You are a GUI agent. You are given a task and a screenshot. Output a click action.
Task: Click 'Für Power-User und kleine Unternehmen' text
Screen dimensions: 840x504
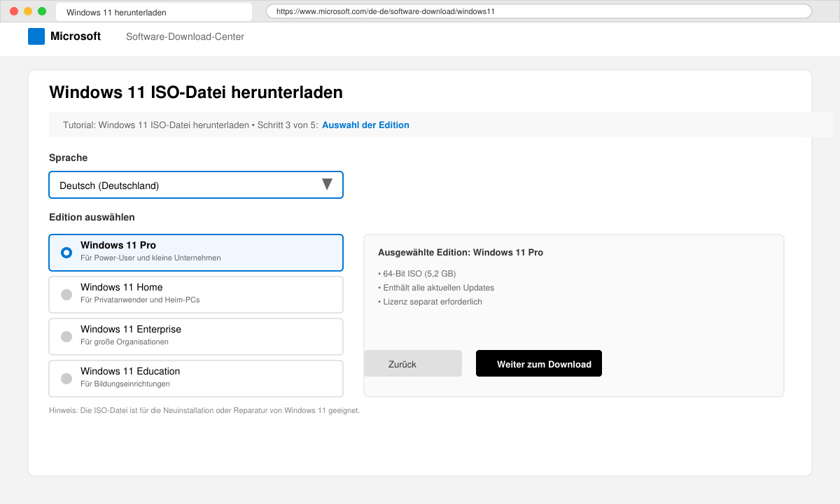[x=150, y=258]
